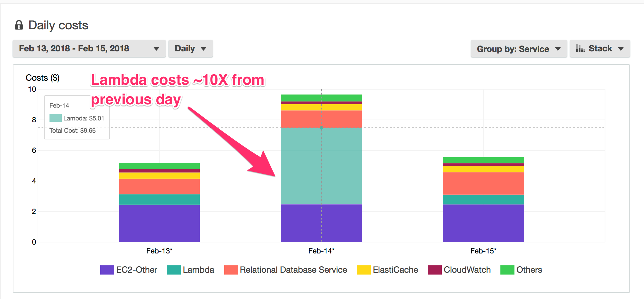
Task: Click the Feb-15 Relational Database Service segment
Action: tap(483, 183)
